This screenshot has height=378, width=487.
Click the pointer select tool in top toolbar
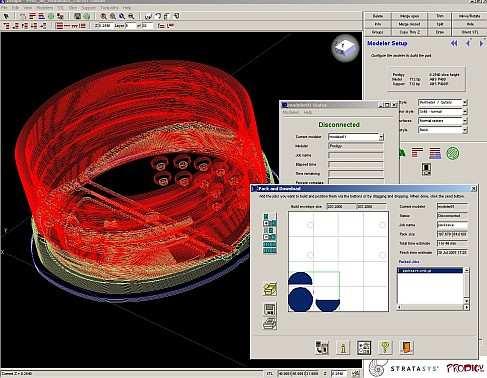click(x=7, y=16)
